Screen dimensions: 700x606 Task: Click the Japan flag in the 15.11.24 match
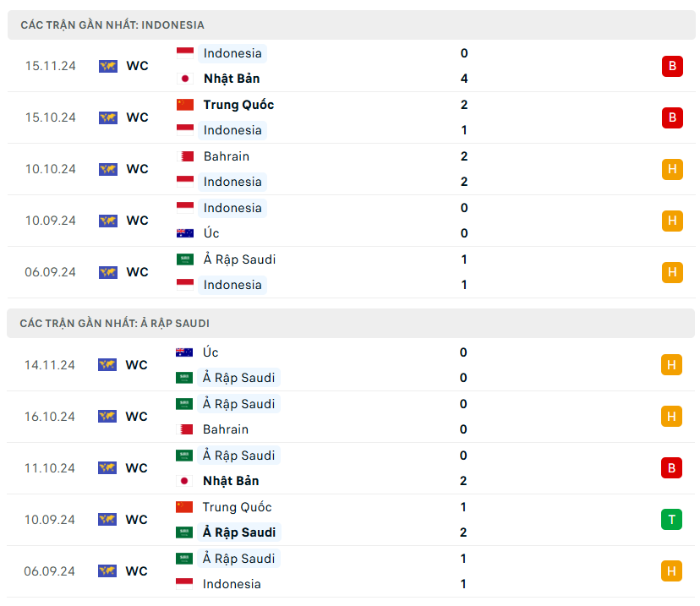pos(185,79)
